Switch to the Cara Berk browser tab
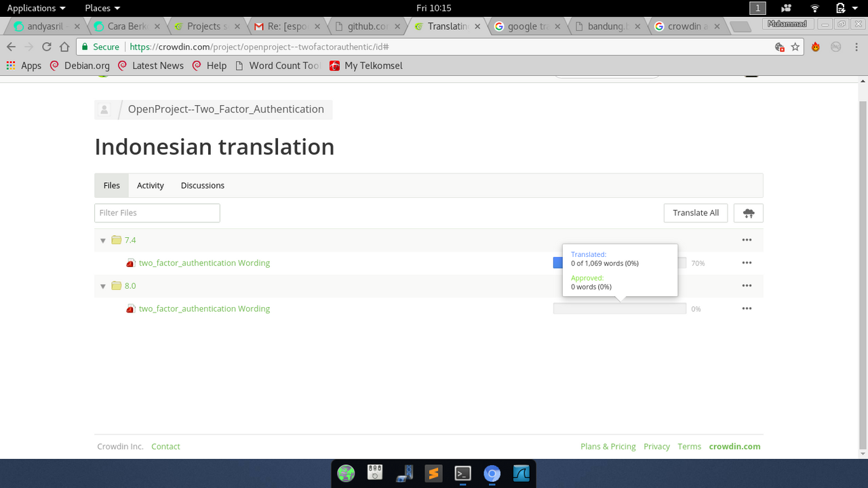868x488 pixels. coord(127,26)
